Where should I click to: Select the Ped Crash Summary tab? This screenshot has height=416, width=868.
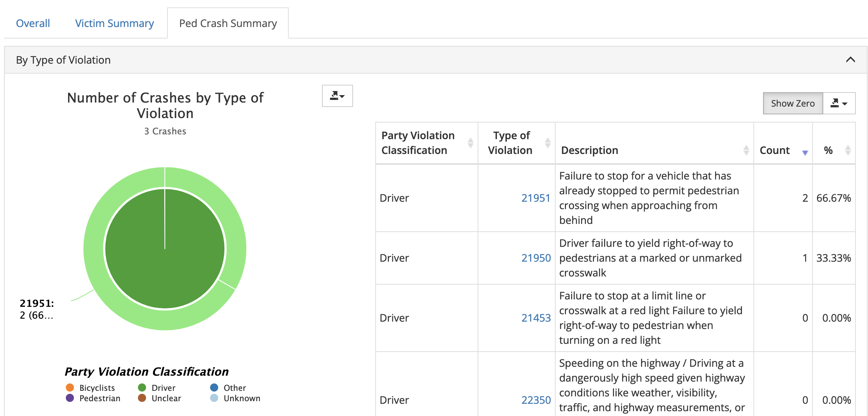(x=228, y=23)
